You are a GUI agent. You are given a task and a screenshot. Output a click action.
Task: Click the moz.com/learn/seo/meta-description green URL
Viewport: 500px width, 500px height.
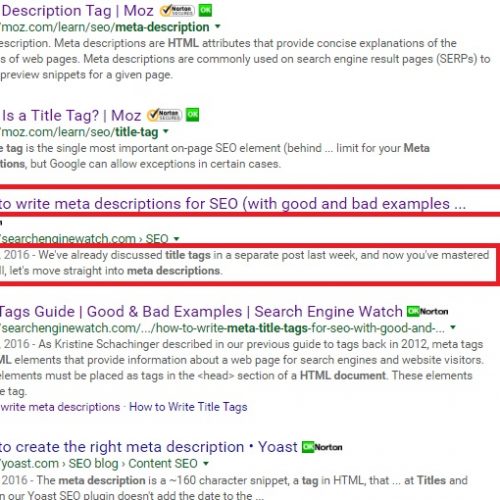[105, 27]
